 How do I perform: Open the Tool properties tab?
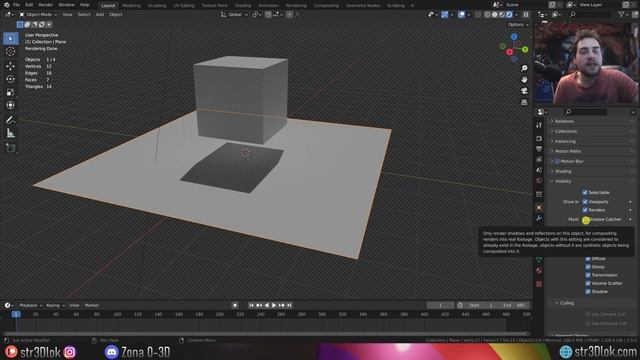539,125
